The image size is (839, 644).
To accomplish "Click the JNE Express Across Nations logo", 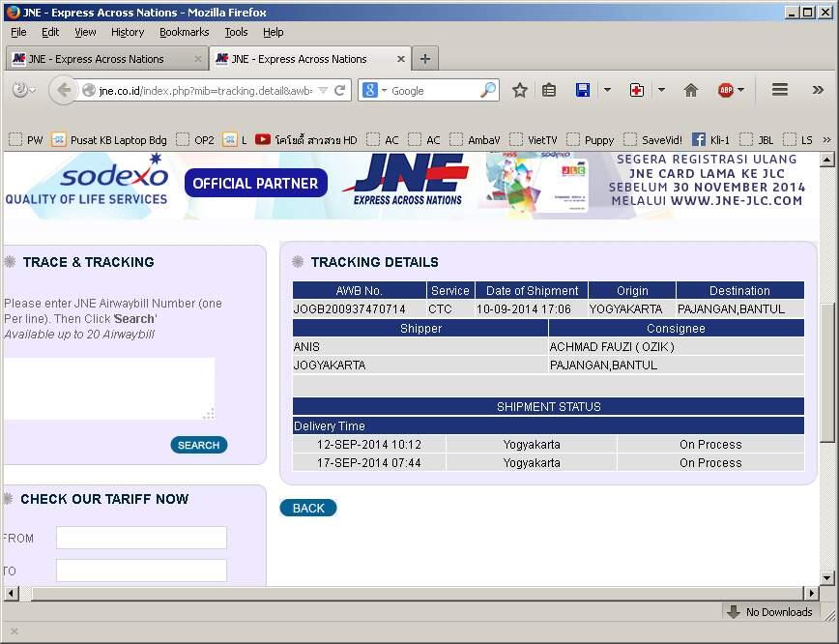I will coord(408,181).
